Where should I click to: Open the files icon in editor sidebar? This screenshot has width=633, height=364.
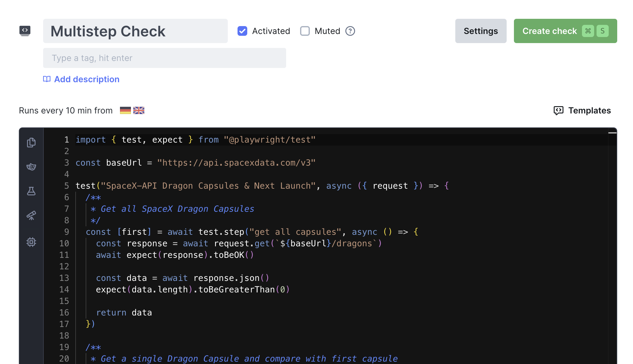(x=31, y=143)
